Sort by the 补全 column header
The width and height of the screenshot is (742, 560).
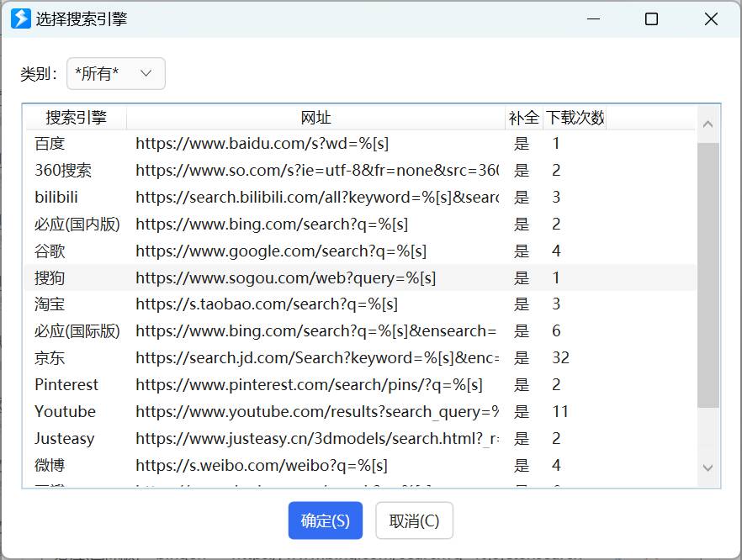tap(523, 118)
